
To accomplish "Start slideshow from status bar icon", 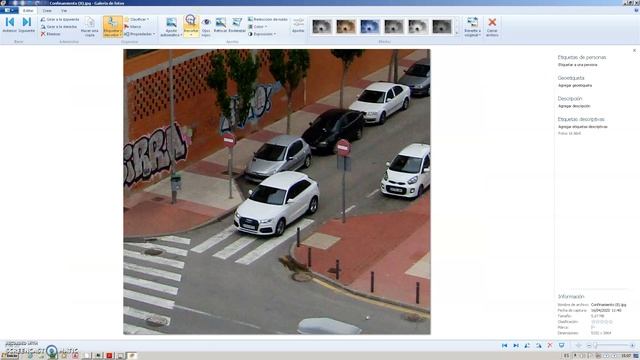I will (562, 345).
